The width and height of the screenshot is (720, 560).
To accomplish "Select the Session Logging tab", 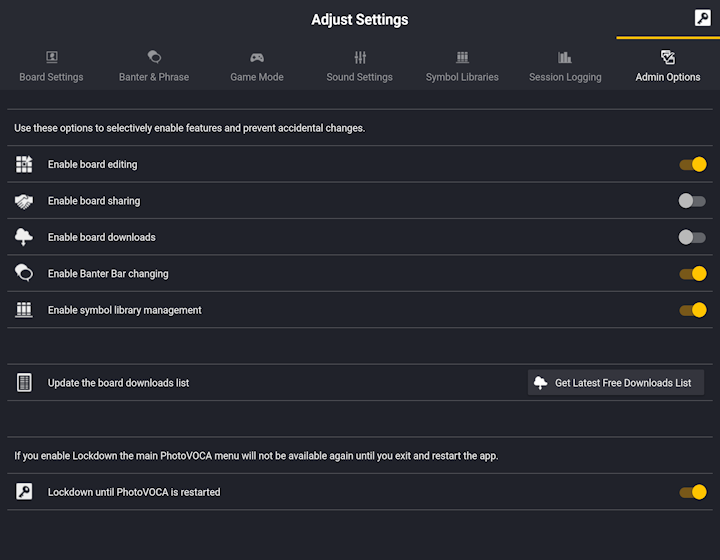I will (x=565, y=67).
